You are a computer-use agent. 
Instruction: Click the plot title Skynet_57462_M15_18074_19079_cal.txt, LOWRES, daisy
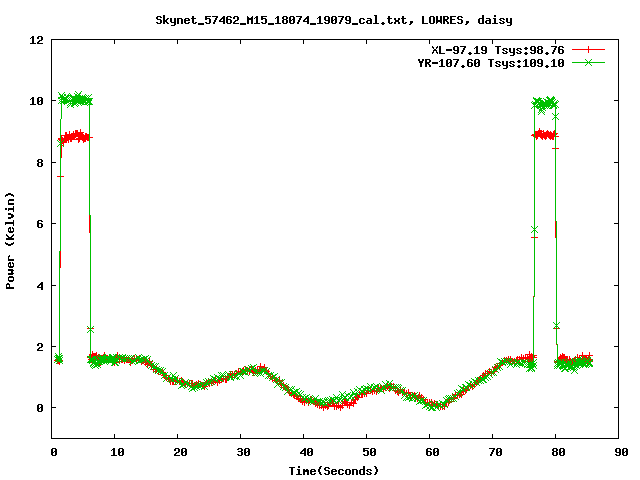[x=334, y=20]
